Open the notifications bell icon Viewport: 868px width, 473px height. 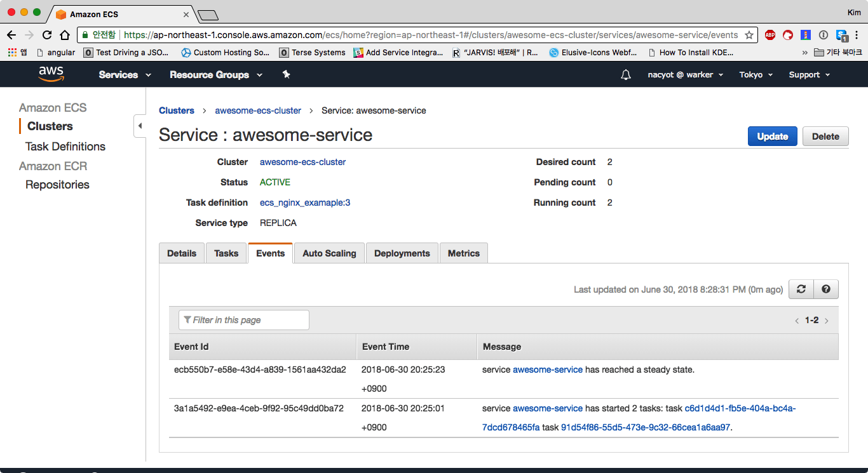click(x=626, y=75)
